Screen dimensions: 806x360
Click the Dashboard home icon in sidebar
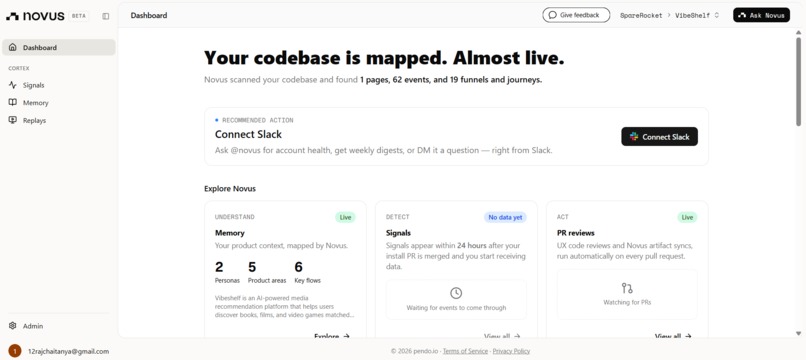(13, 47)
